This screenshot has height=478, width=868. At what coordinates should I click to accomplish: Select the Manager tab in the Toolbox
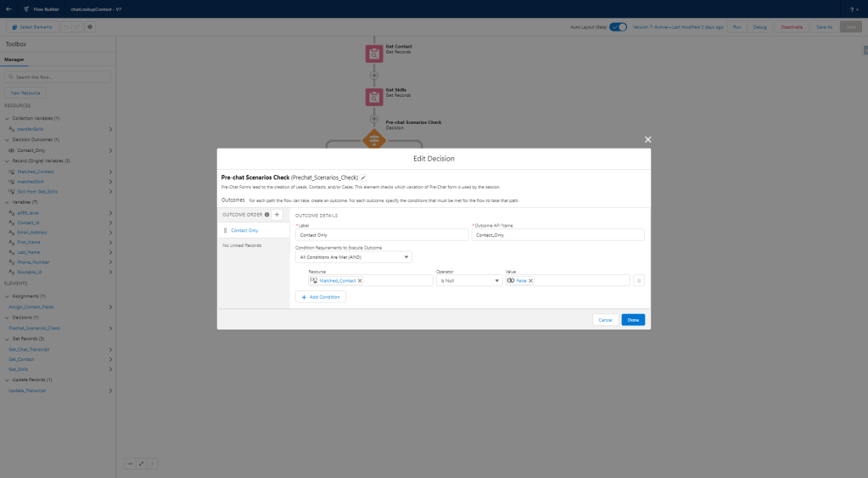[14, 59]
